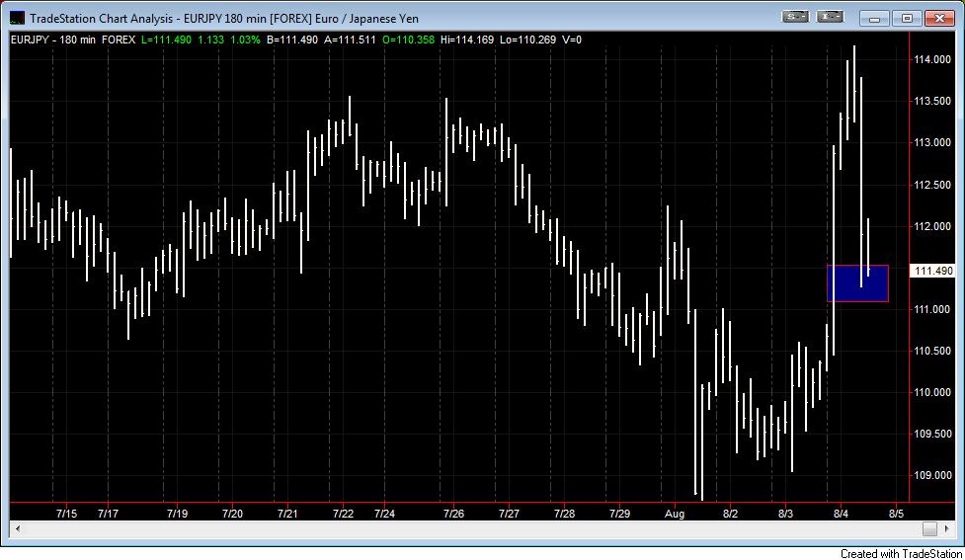Image resolution: width=965 pixels, height=560 pixels.
Task: Click the 7/24 date axis label
Action: pos(384,514)
